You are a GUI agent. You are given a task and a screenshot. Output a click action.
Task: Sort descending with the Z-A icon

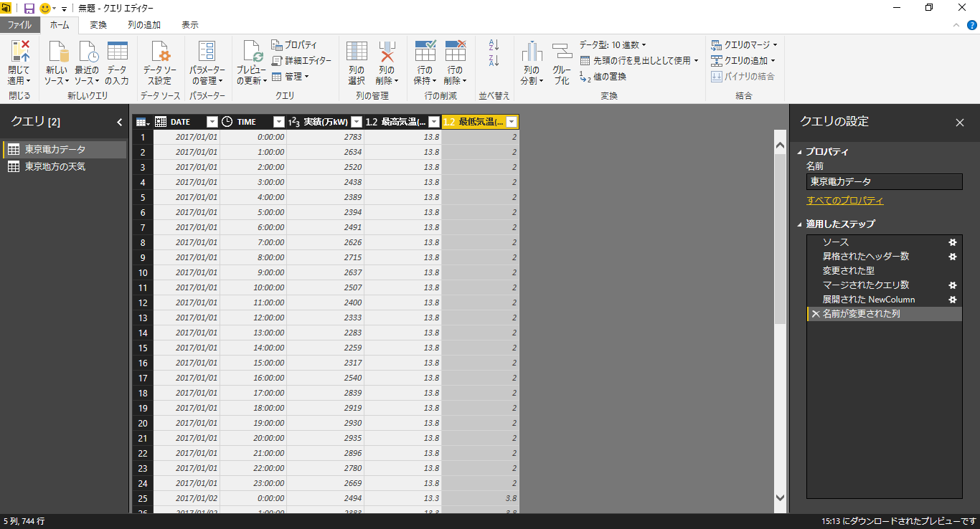(494, 60)
